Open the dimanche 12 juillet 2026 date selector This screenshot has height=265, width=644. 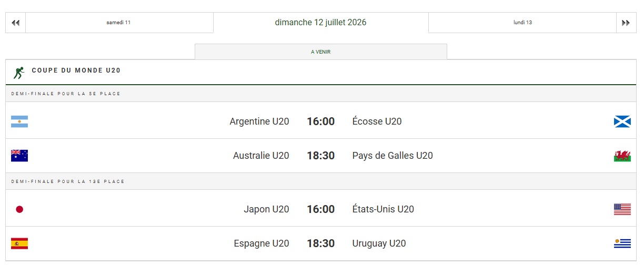pos(321,23)
